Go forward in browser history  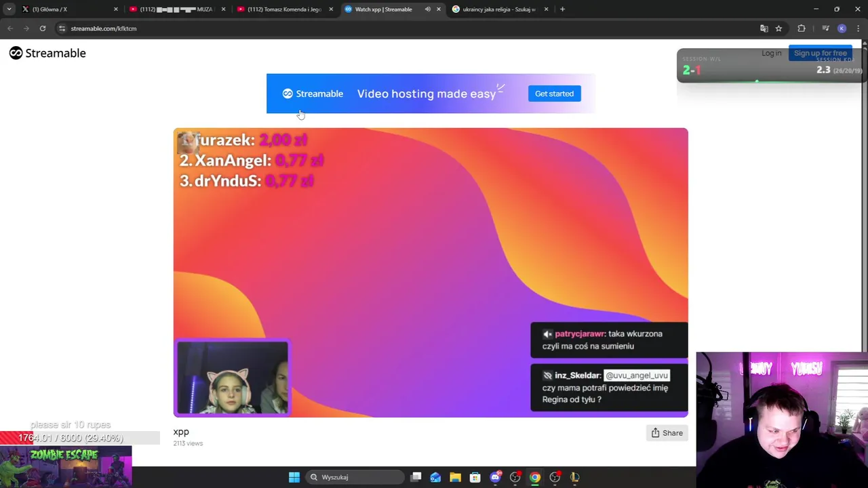click(x=26, y=28)
